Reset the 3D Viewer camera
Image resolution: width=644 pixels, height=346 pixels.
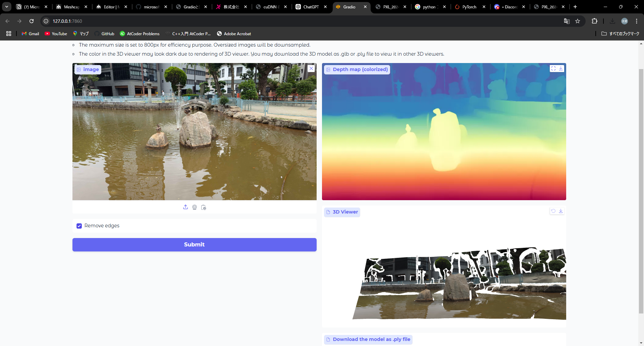[553, 211]
